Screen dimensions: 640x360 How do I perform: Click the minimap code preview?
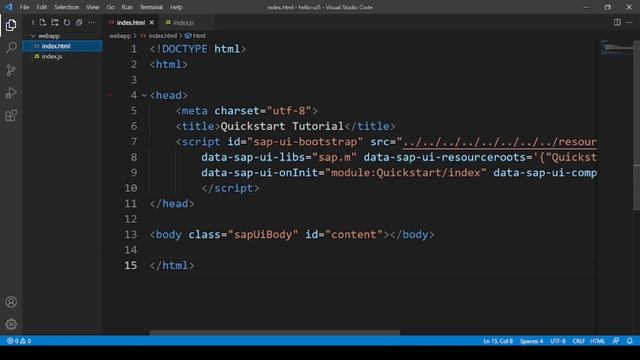(x=616, y=48)
